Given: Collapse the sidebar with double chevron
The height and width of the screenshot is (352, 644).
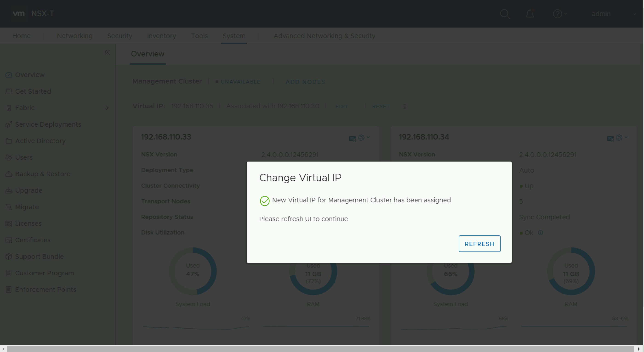Looking at the screenshot, I should [x=107, y=52].
